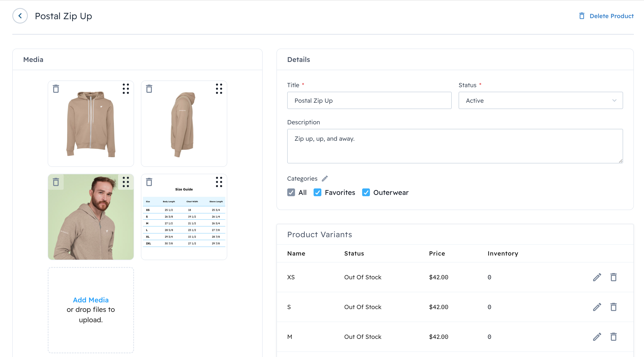Click the Size Guide drag handle
This screenshot has width=644, height=357.
(219, 182)
